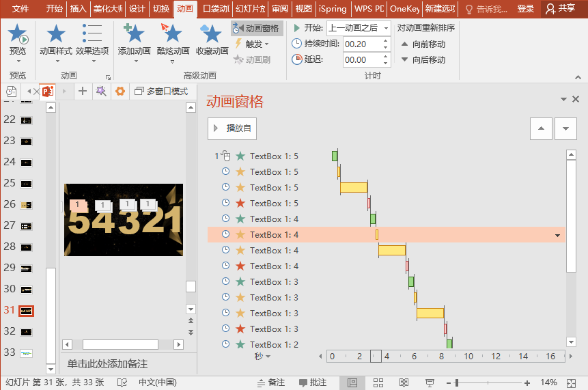
Task: Increase duration with the up spinner
Action: (x=385, y=41)
